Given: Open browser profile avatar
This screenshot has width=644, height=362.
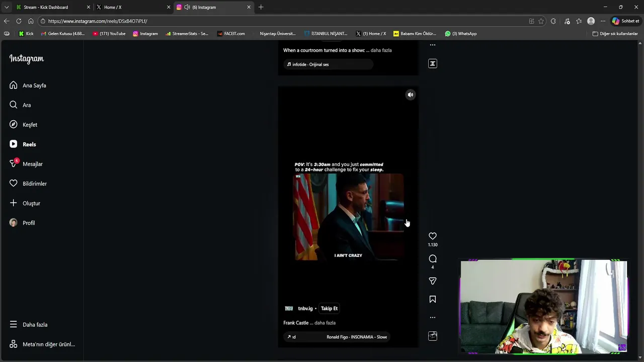Looking at the screenshot, I should pos(591,21).
